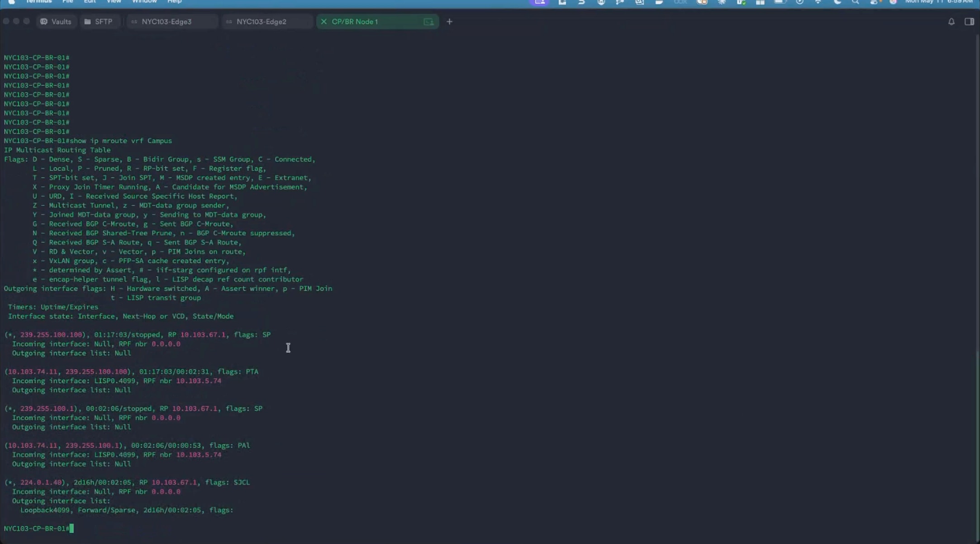Click the 'flags: PTA' text
The width and height of the screenshot is (980, 544).
(x=238, y=372)
